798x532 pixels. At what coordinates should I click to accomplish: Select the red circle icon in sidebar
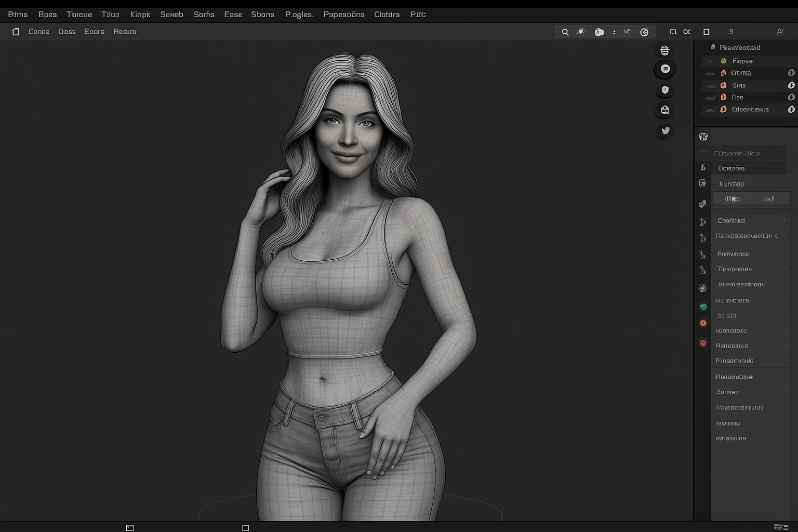[703, 343]
